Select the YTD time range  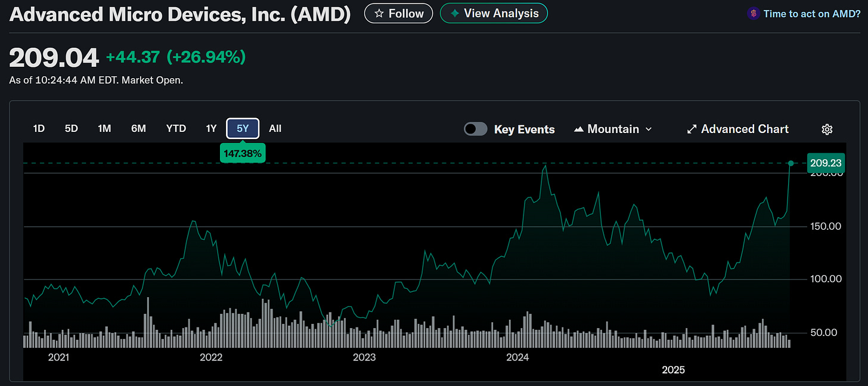[x=176, y=128]
